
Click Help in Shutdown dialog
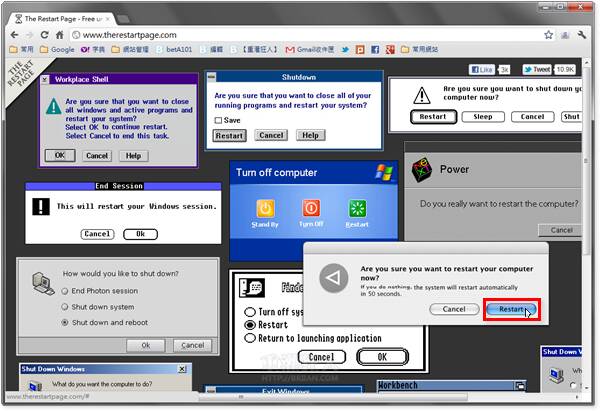click(x=310, y=135)
